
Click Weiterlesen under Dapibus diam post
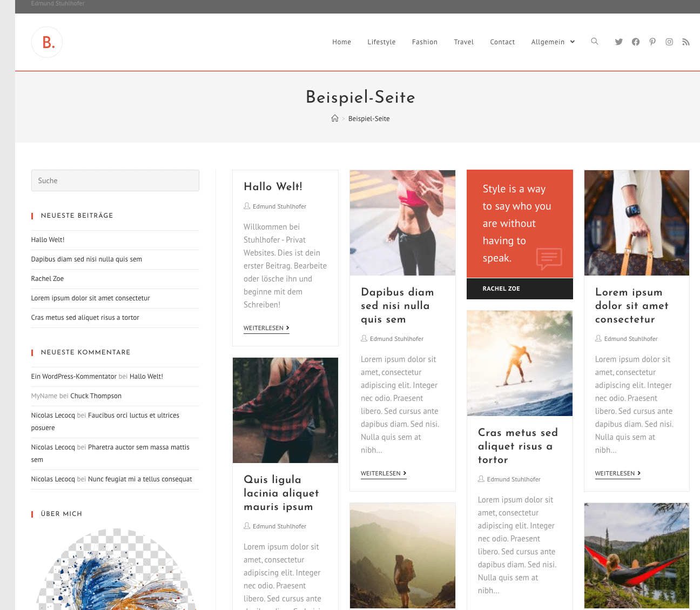(x=383, y=473)
